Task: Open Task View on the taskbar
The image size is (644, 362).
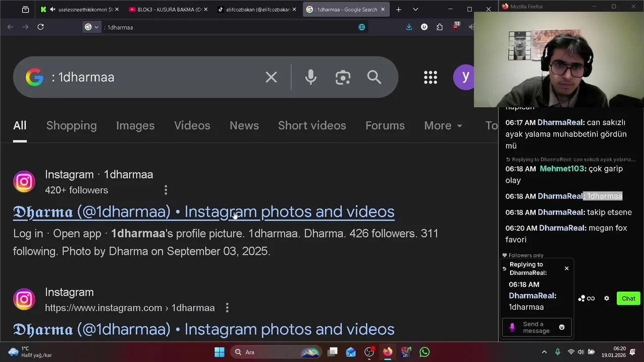Action: (x=333, y=352)
